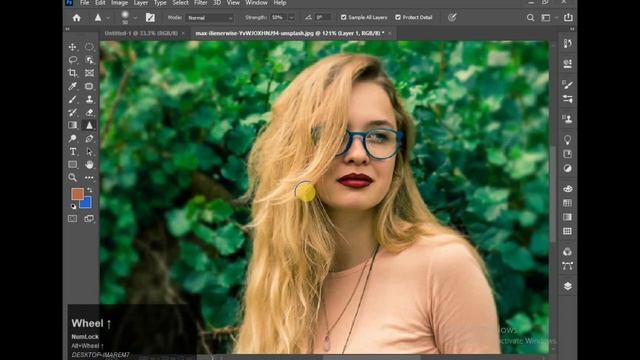Change the screen mode button
The image size is (640, 360).
89,219
